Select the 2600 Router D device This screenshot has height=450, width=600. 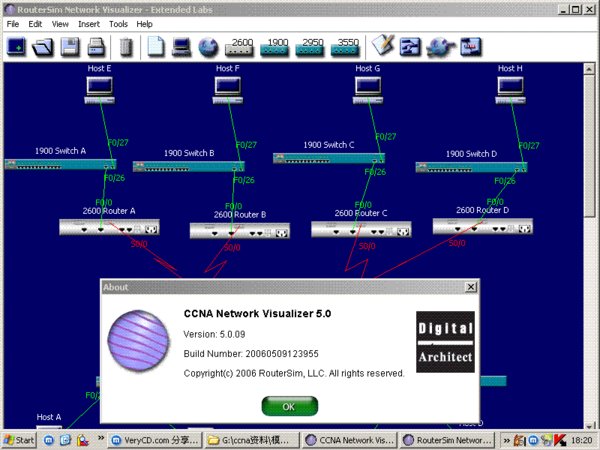click(475, 227)
